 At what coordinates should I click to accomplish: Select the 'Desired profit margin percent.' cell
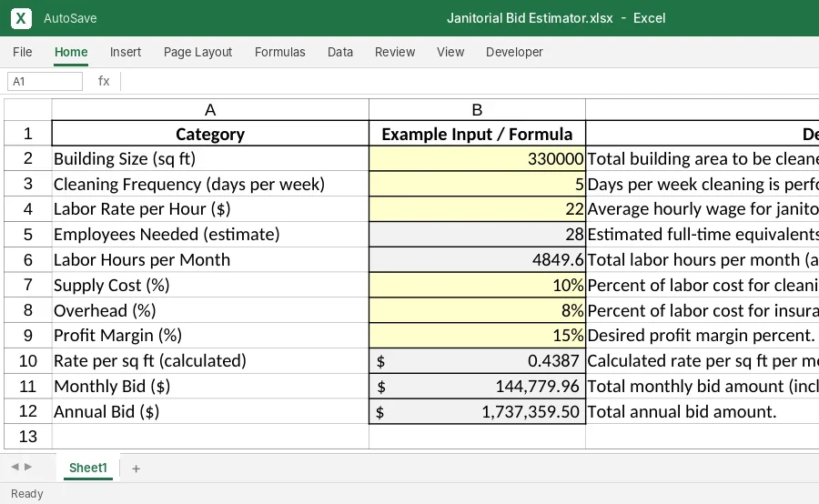click(702, 336)
